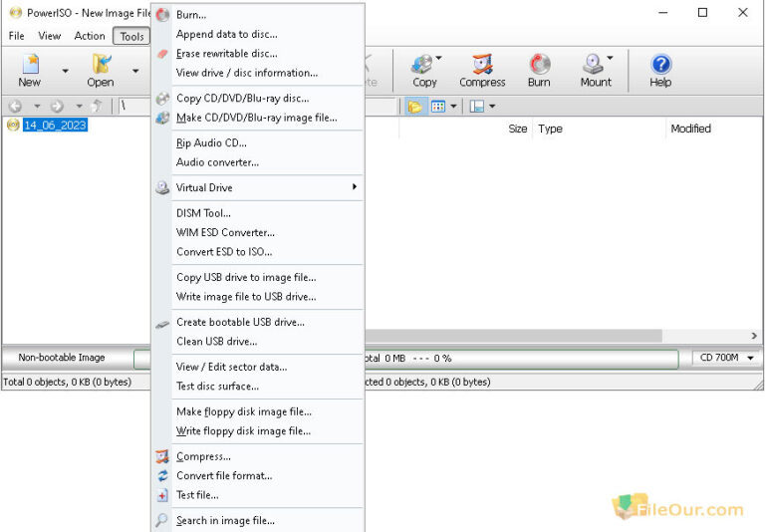765x532 pixels.
Task: Click the Mount toolbar icon
Action: coord(593,65)
